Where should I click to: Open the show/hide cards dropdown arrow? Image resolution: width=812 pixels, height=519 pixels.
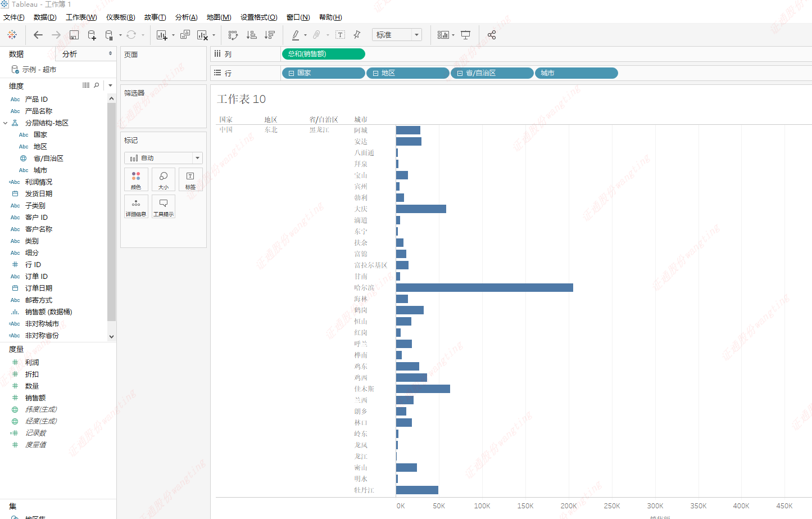pos(453,35)
